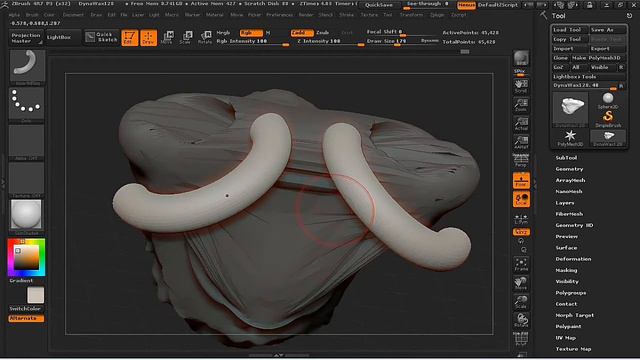Click the secondary color swatch

click(x=36, y=295)
